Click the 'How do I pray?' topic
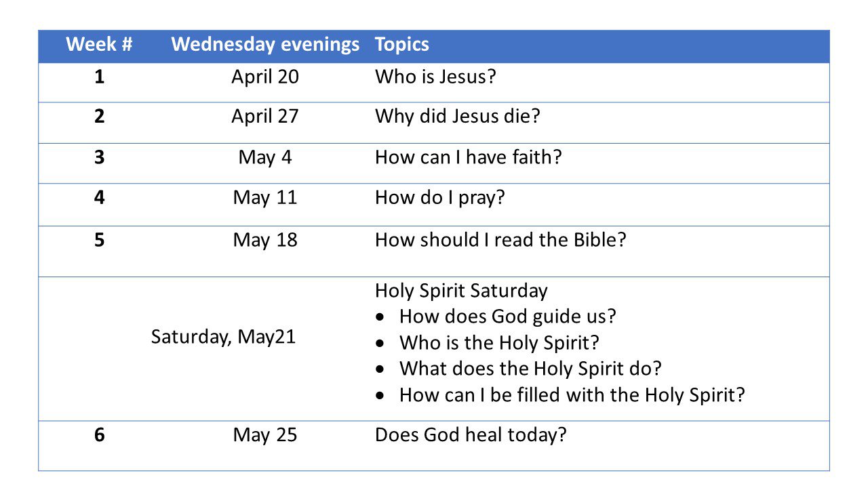868x488 pixels. (x=441, y=198)
